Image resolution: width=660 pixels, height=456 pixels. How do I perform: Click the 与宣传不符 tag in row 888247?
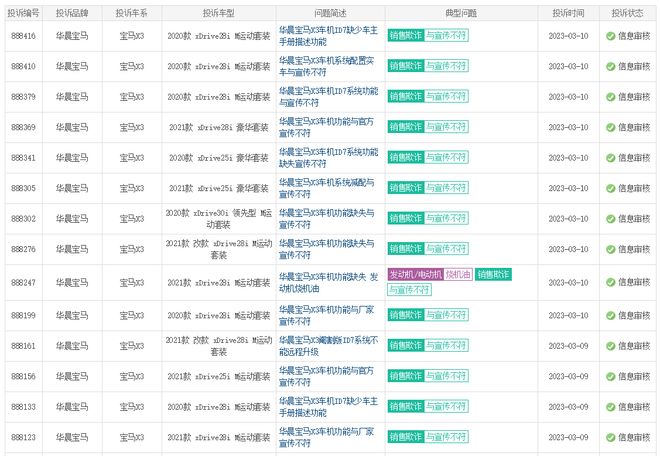click(x=409, y=290)
